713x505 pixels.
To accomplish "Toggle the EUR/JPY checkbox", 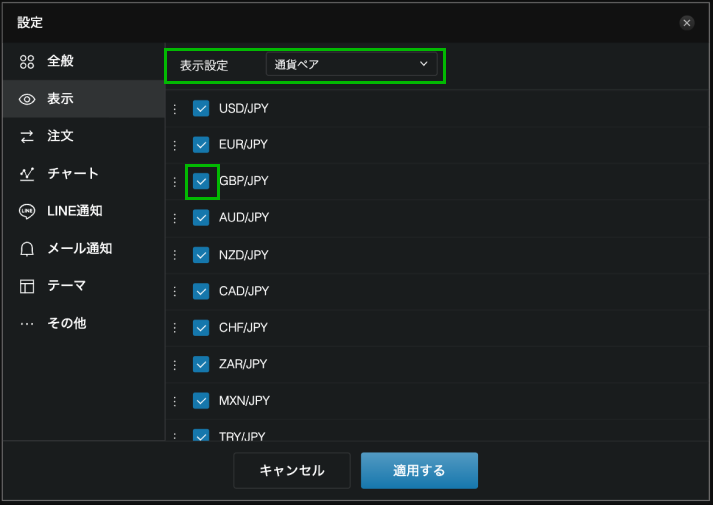I will [x=201, y=145].
